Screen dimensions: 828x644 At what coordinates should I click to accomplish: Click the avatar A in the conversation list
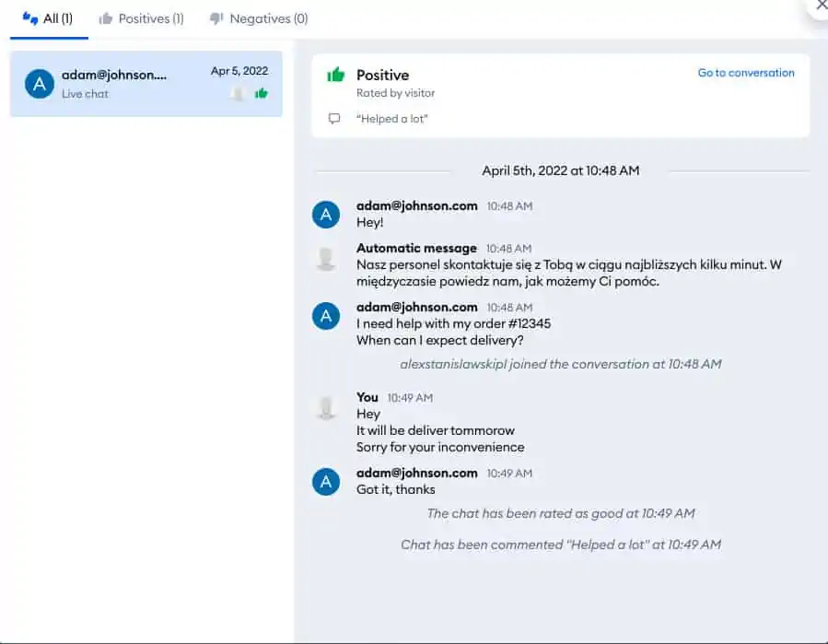coord(40,84)
